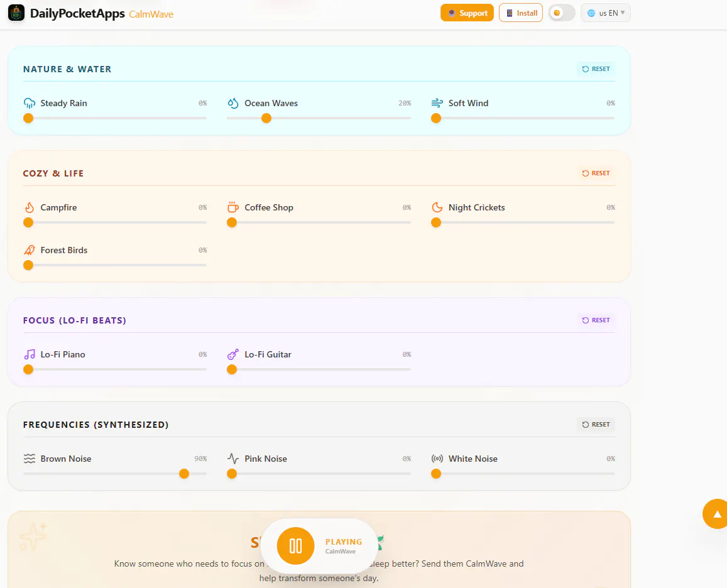Click the Soft Wind icon

437,103
